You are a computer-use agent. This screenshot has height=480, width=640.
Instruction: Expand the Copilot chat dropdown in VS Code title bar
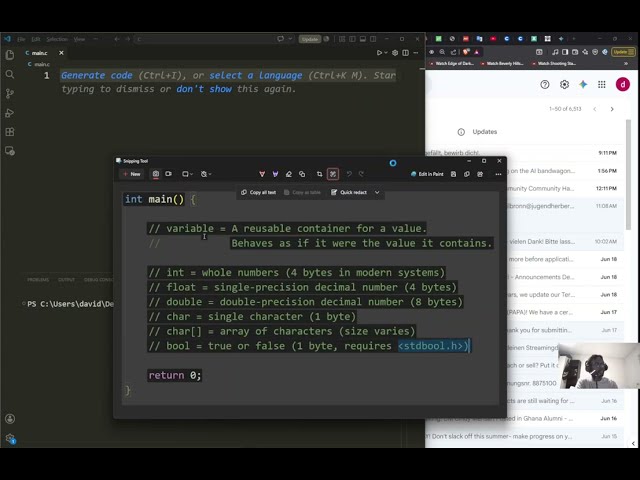coord(290,39)
